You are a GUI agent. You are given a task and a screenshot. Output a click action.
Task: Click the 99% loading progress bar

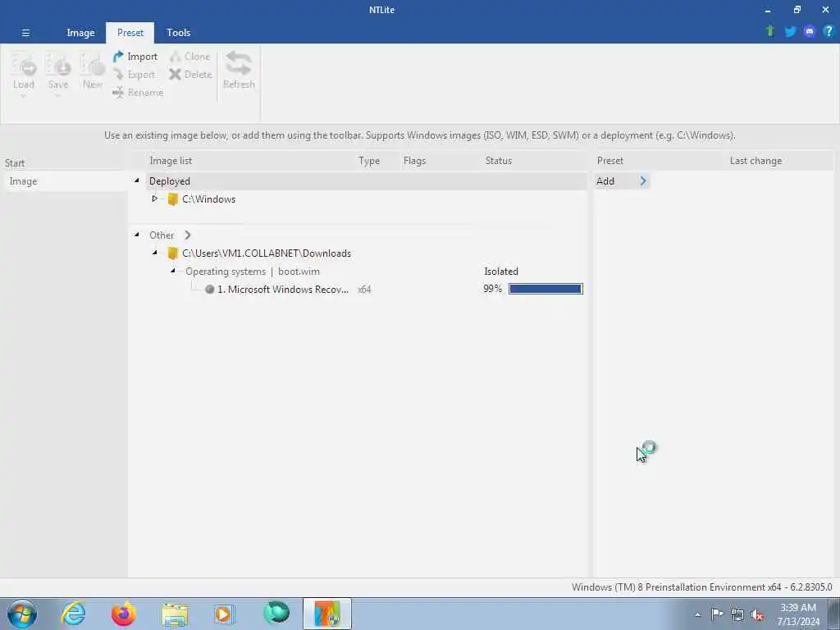546,289
